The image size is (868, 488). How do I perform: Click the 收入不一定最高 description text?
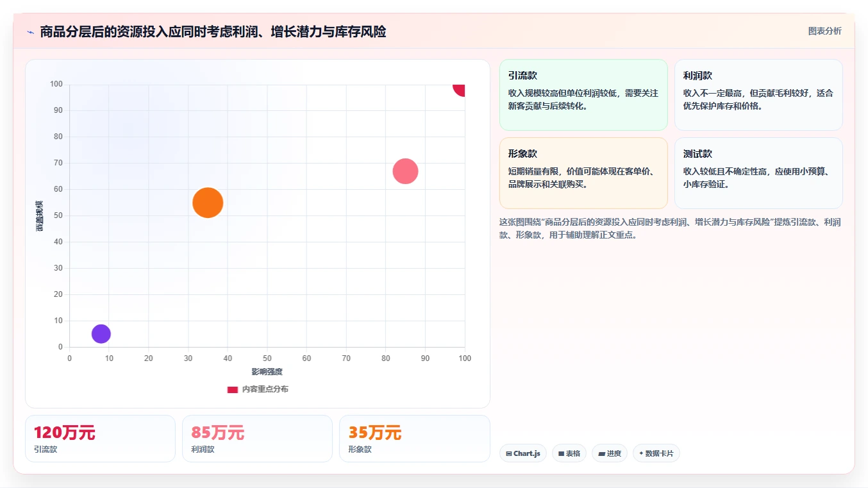[758, 99]
